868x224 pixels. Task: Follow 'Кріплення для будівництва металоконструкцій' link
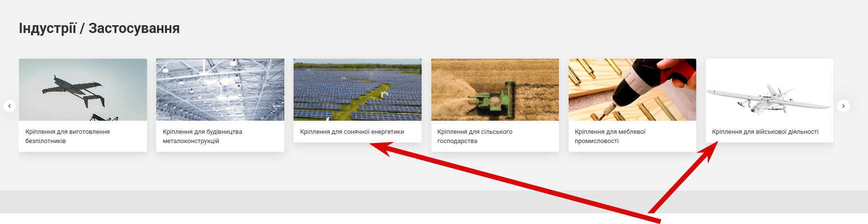202,136
